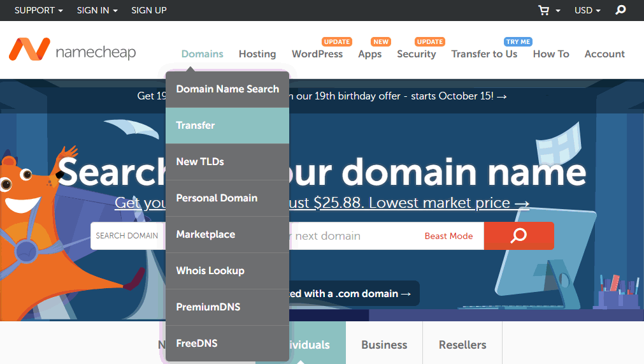Switch to the Individuals tab

[x=317, y=344]
